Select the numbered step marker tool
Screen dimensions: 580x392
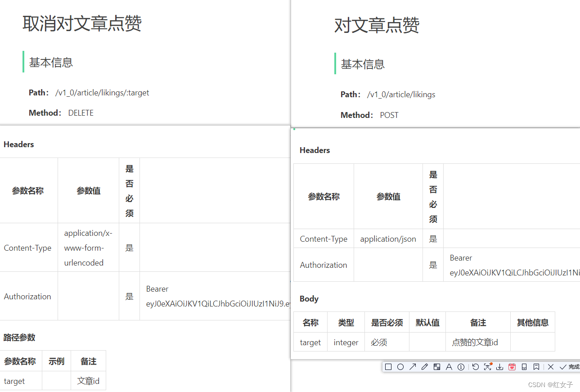[x=461, y=367]
